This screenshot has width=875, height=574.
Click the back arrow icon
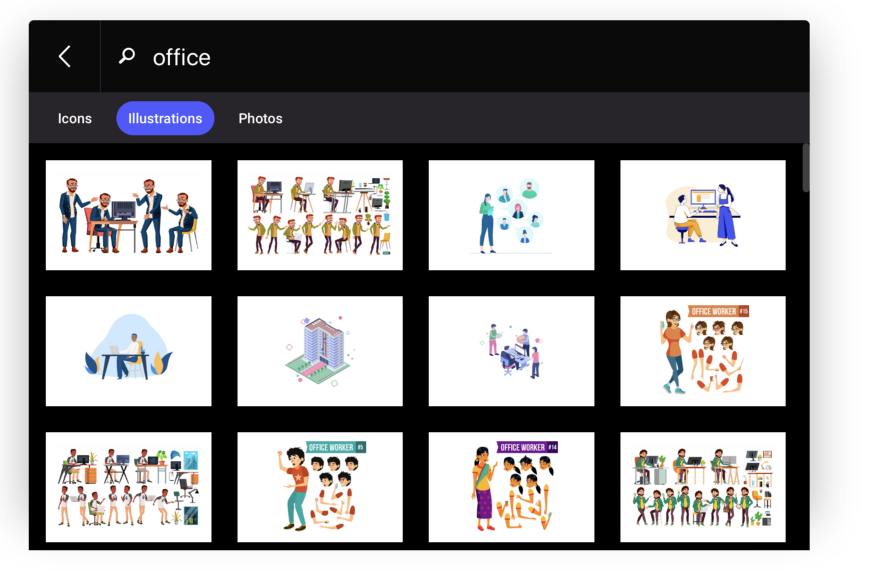tap(65, 57)
